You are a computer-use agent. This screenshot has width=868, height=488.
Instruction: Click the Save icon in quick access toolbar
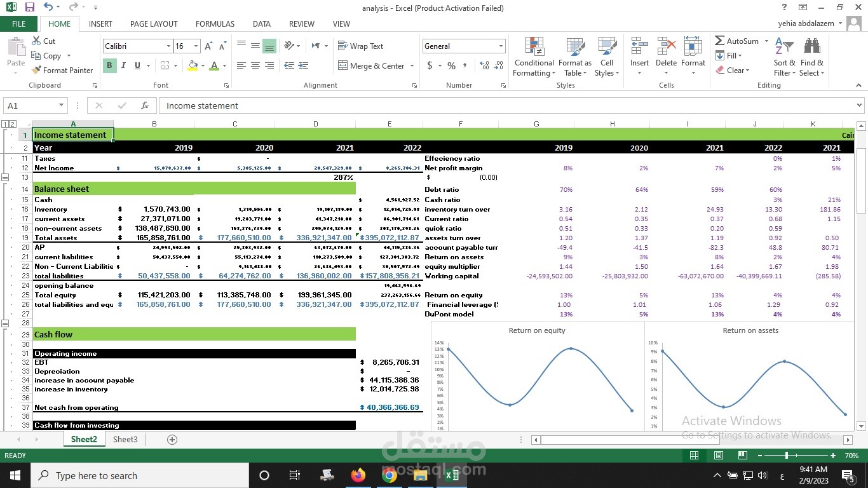click(x=30, y=7)
